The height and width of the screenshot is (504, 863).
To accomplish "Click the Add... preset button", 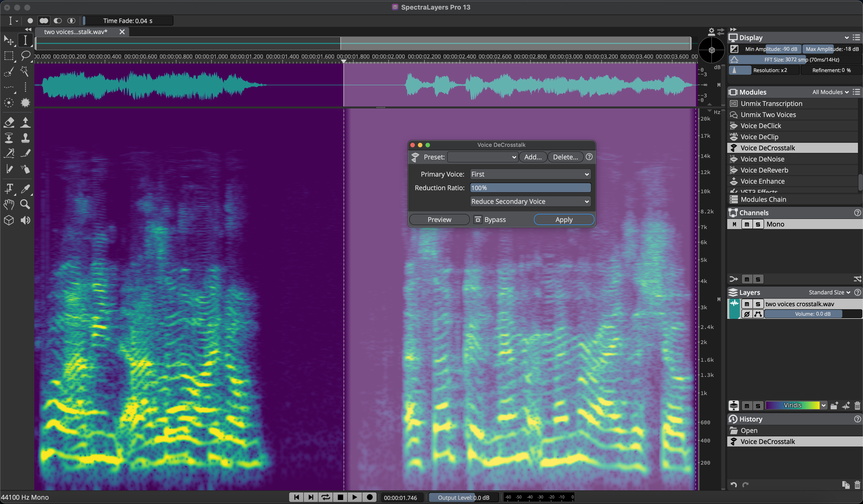I will pyautogui.click(x=533, y=157).
